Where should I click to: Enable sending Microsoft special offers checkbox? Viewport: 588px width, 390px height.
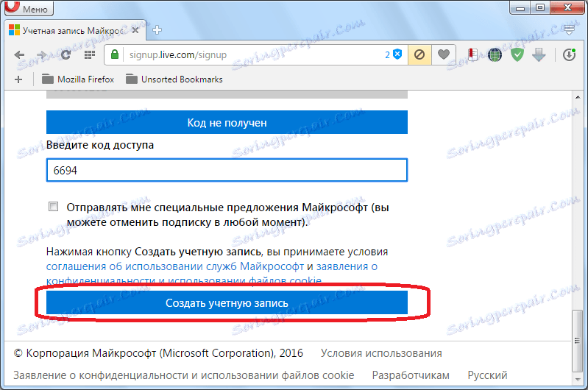[53, 207]
